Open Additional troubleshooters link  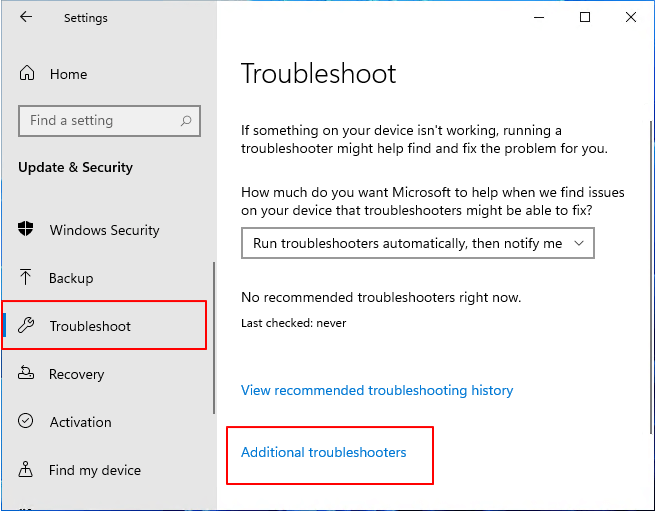pos(323,452)
